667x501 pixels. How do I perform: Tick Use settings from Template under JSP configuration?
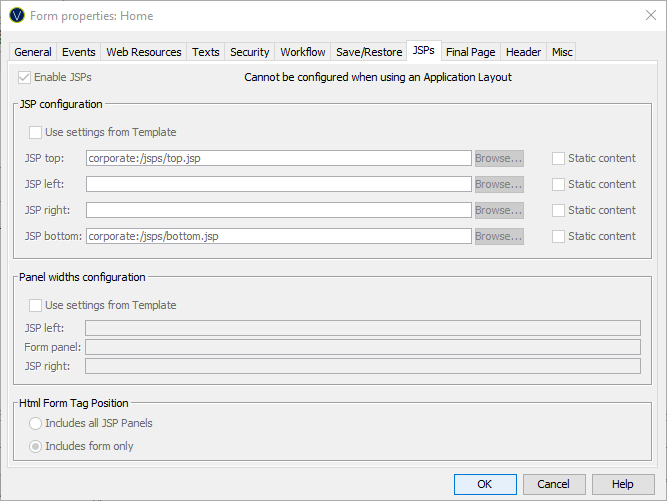point(36,132)
